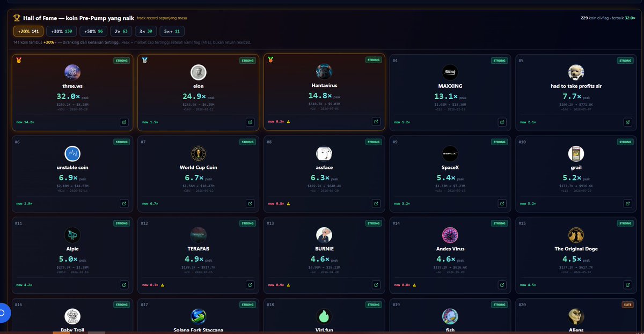Click the gold medal on three.ws card
Image resolution: width=644 pixels, height=334 pixels.
click(x=19, y=60)
